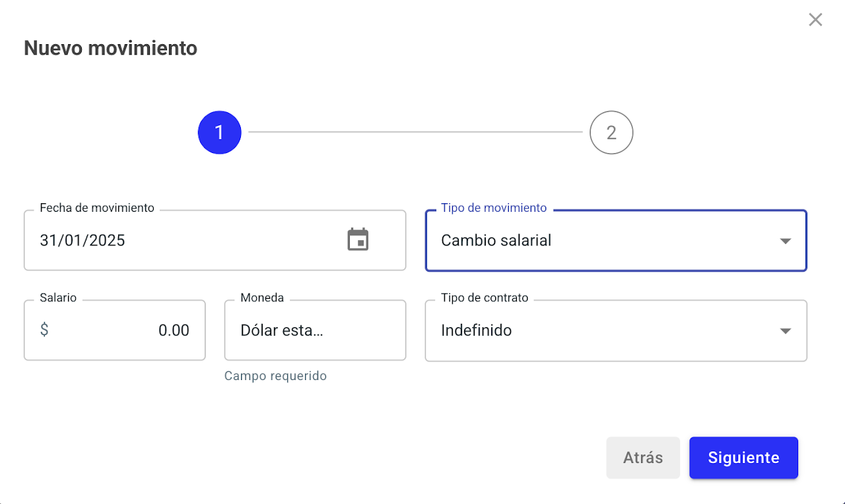Continue with the Siguiente button

pyautogui.click(x=743, y=458)
